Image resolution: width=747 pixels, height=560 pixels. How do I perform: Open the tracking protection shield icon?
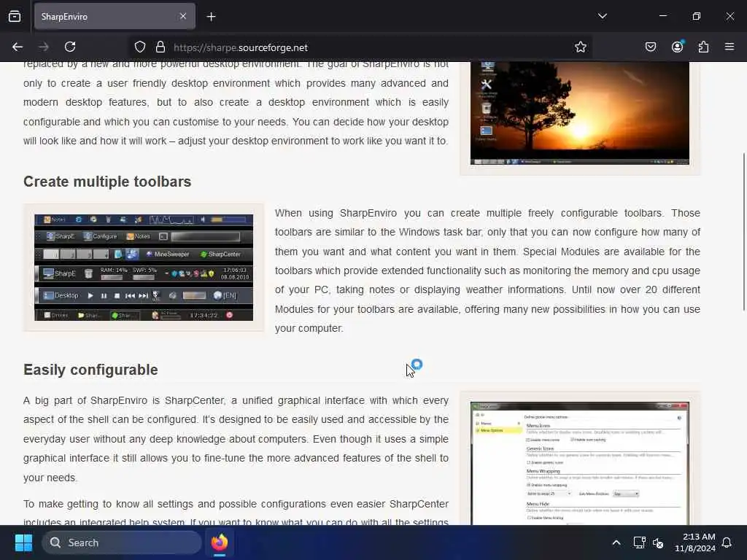pos(139,47)
